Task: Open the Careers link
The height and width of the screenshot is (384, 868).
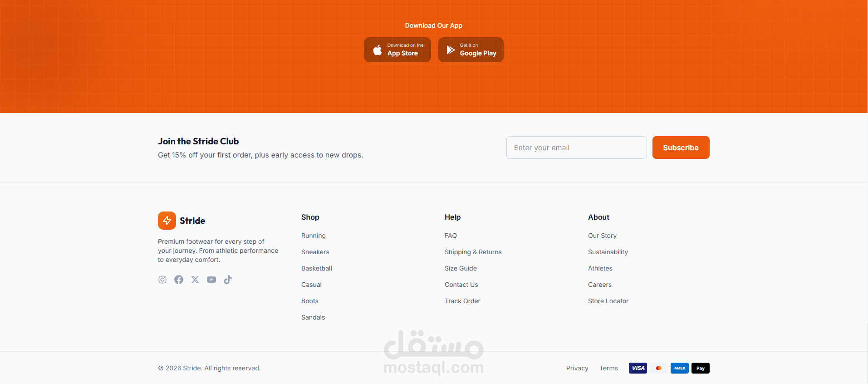Action: 600,285
